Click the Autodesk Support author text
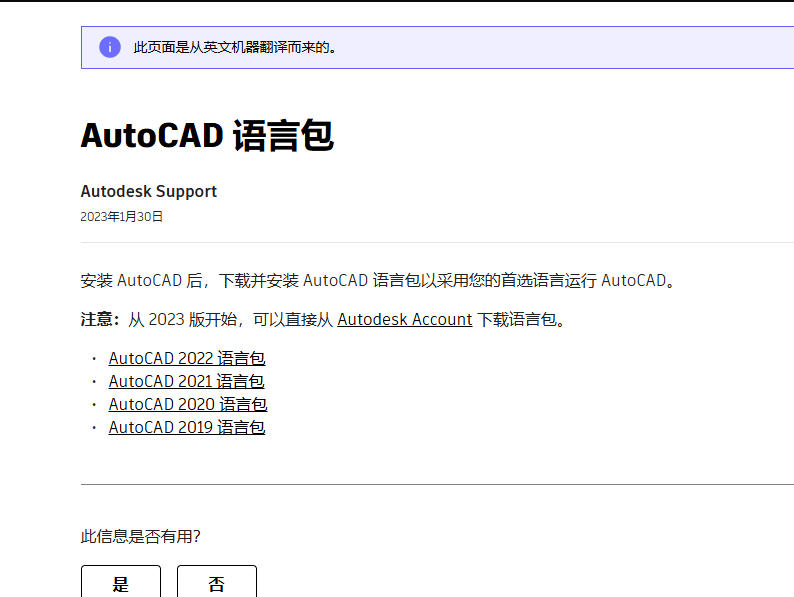 pyautogui.click(x=148, y=191)
